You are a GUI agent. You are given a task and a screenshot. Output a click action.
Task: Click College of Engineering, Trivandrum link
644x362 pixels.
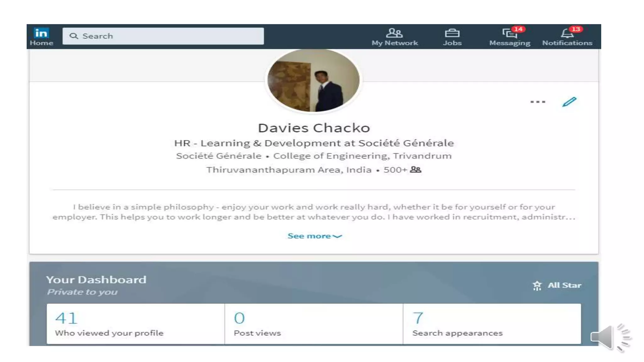click(362, 156)
